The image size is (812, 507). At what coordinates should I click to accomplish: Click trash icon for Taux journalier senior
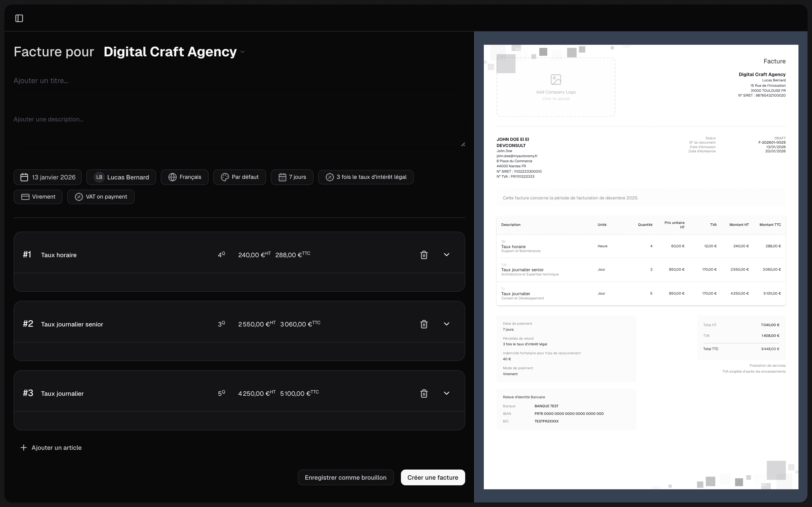tap(424, 324)
